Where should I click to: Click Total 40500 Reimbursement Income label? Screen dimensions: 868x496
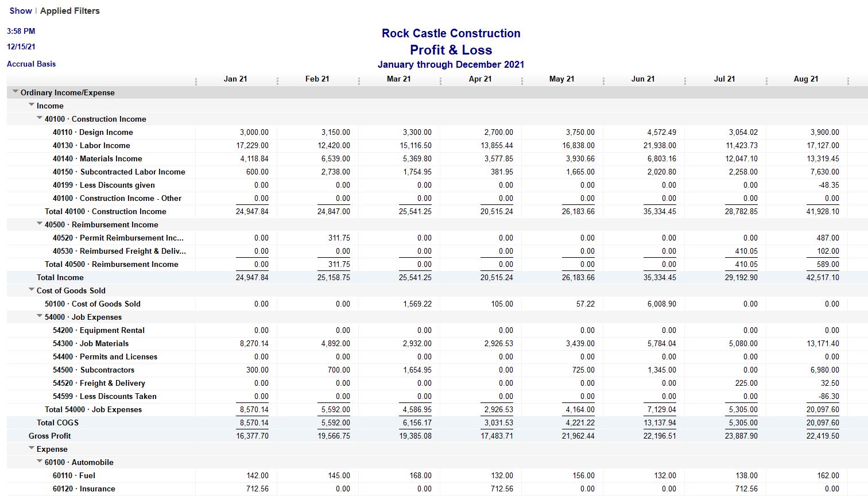[111, 264]
